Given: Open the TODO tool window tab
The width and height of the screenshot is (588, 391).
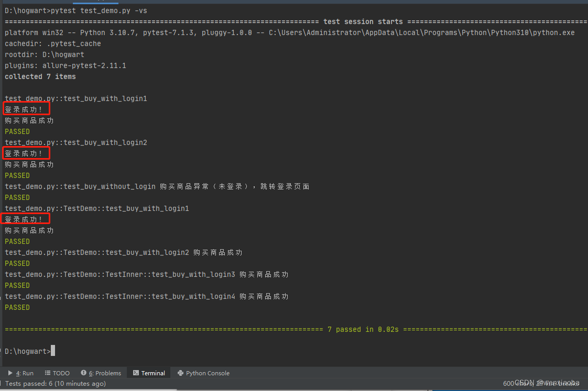Looking at the screenshot, I should [57, 373].
